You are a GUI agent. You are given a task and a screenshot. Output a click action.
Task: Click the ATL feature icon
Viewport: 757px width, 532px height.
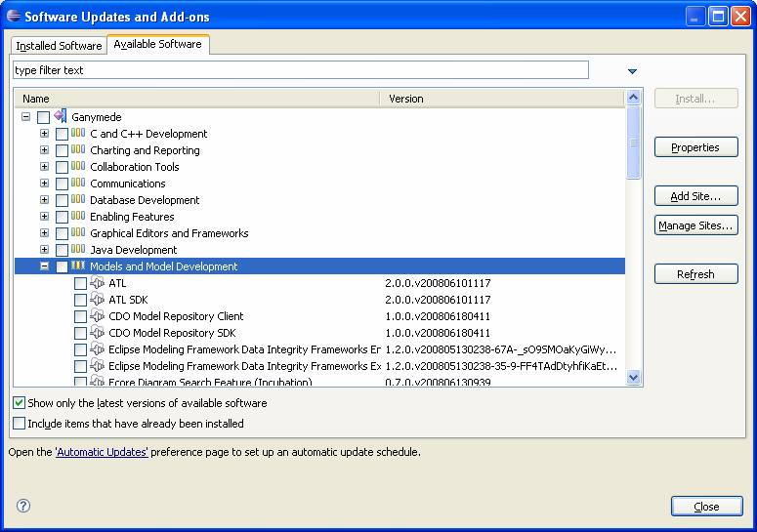click(97, 283)
